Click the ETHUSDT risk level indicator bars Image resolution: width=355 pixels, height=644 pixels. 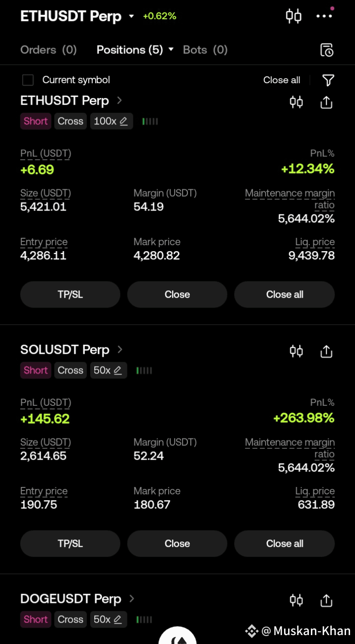150,121
